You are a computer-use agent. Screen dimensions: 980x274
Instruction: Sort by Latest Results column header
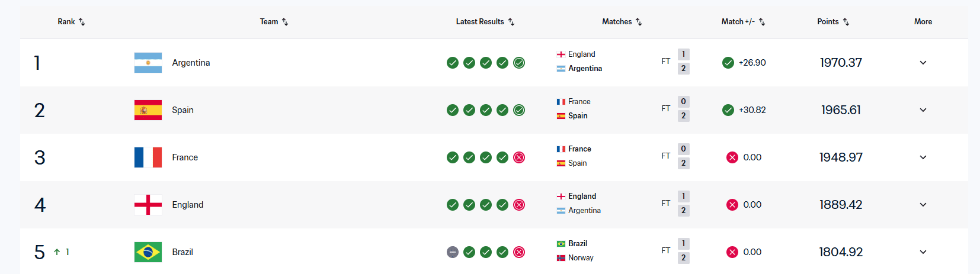tap(485, 21)
